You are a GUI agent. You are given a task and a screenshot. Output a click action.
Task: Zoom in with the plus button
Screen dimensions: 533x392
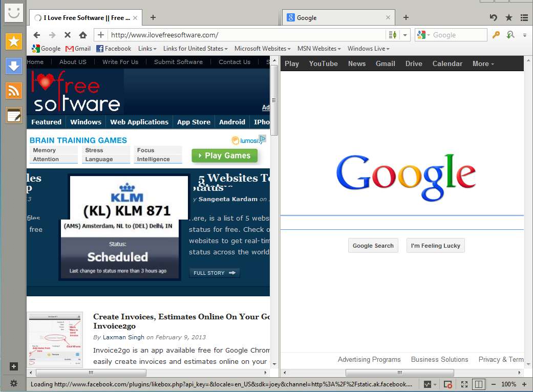(x=524, y=384)
